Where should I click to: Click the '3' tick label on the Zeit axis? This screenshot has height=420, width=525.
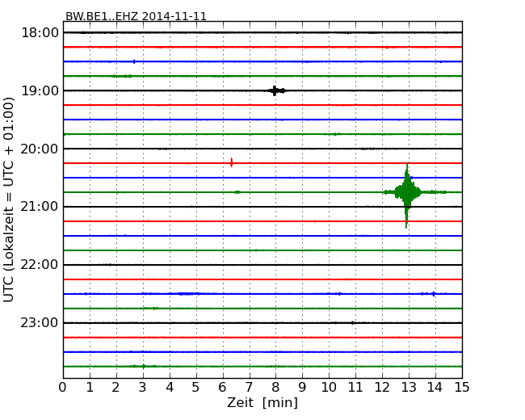click(143, 388)
